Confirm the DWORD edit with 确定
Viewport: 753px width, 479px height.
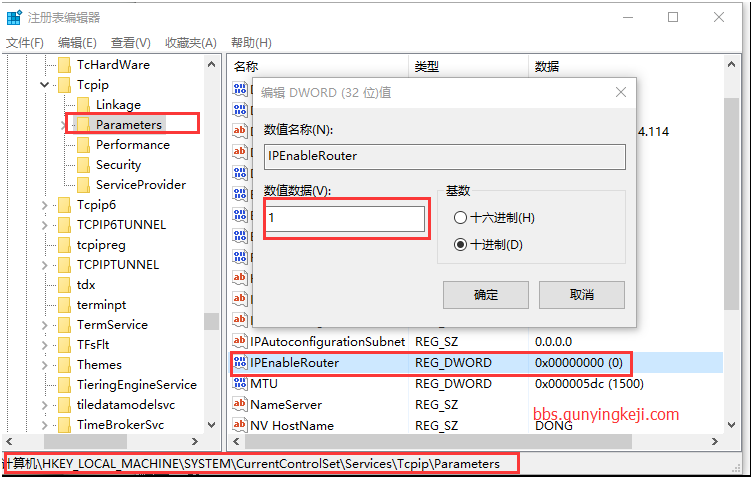[486, 295]
